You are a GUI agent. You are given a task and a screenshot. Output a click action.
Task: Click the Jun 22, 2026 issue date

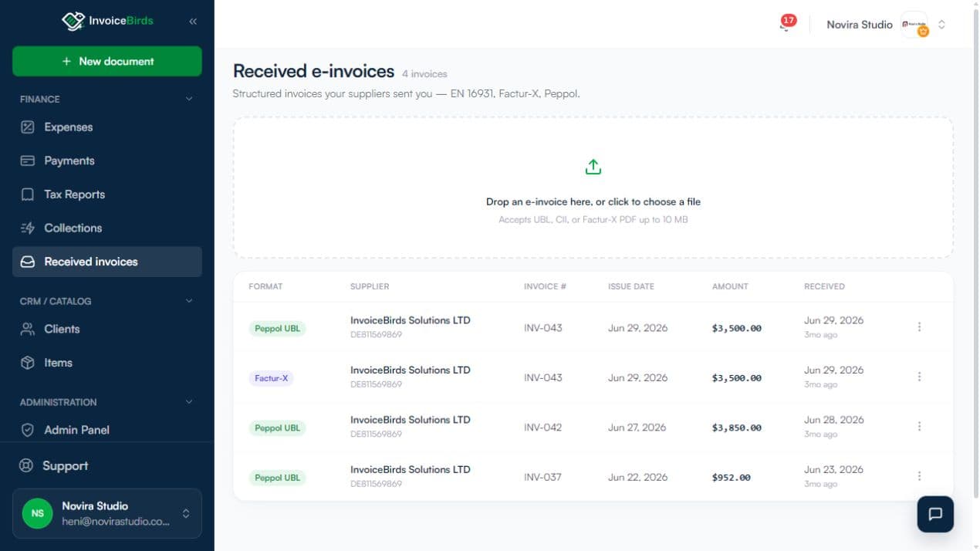coord(637,477)
